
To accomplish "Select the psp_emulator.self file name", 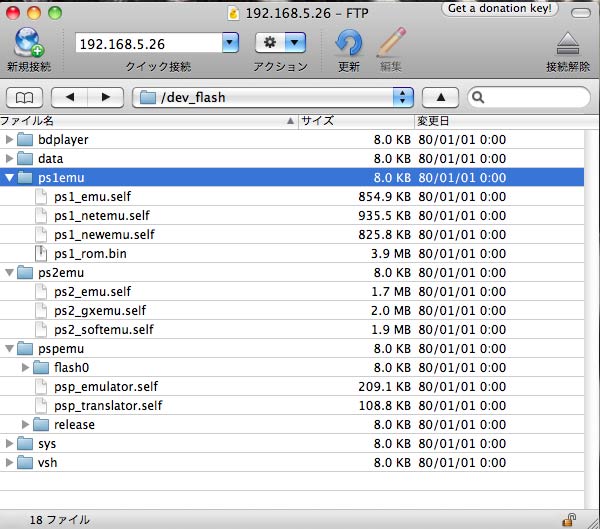I will click(x=106, y=387).
